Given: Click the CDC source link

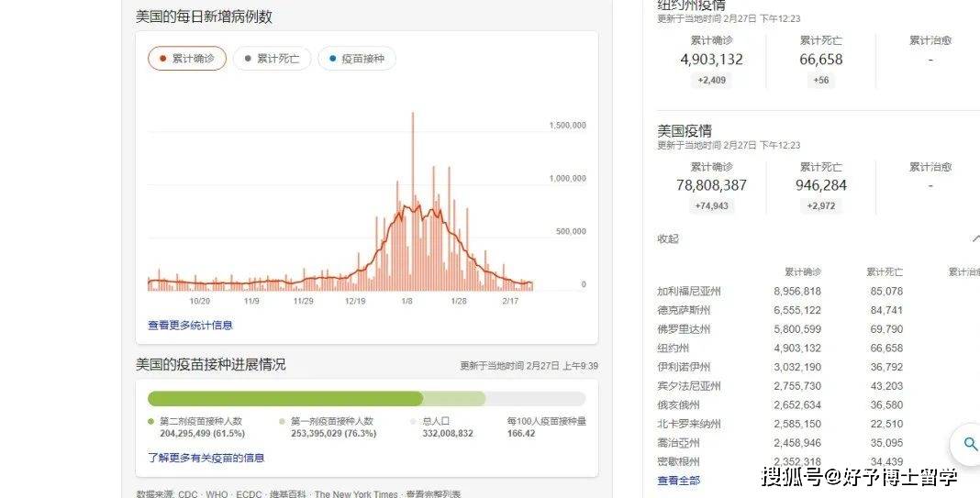Looking at the screenshot, I should click(187, 494).
